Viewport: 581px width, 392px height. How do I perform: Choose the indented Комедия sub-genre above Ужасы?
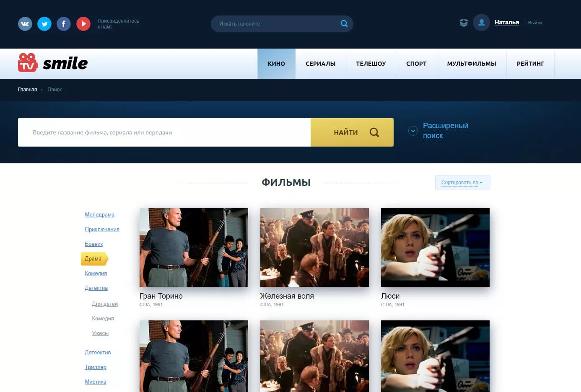click(103, 319)
